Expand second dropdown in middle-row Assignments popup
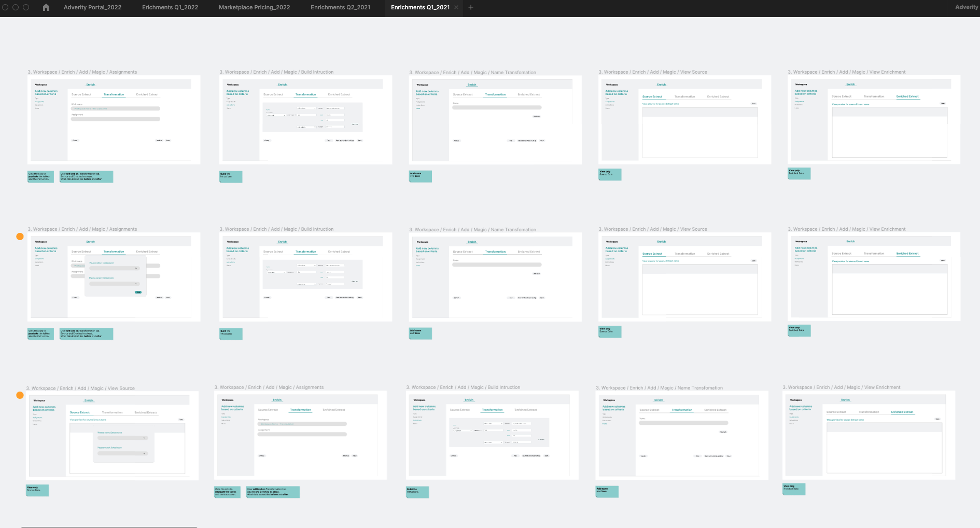Screen dimensions: 980x528 [x=115, y=284]
